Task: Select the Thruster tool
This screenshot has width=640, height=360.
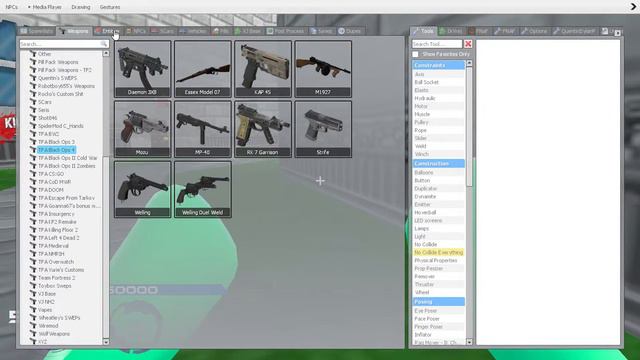Action: (438, 284)
